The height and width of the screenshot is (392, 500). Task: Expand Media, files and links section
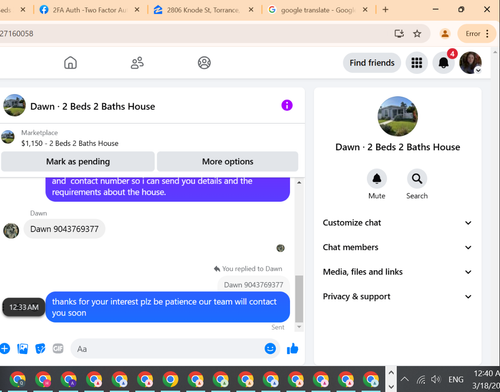click(x=397, y=272)
